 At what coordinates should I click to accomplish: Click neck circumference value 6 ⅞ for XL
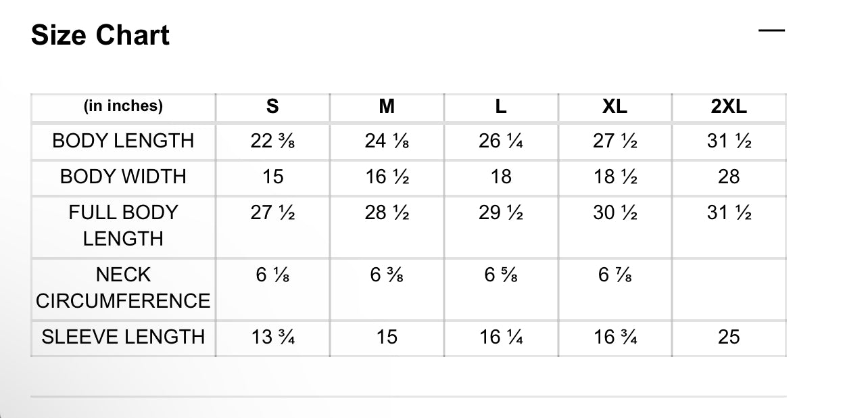tap(614, 275)
